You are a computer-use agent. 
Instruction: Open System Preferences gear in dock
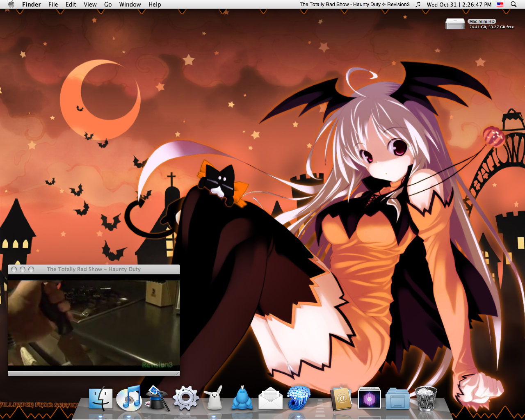coord(186,398)
